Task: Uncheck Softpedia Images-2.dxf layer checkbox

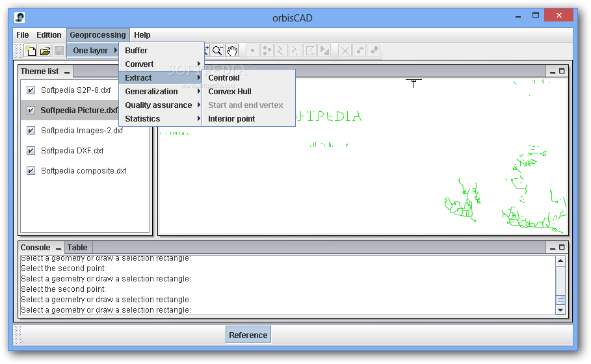Action: [x=31, y=131]
